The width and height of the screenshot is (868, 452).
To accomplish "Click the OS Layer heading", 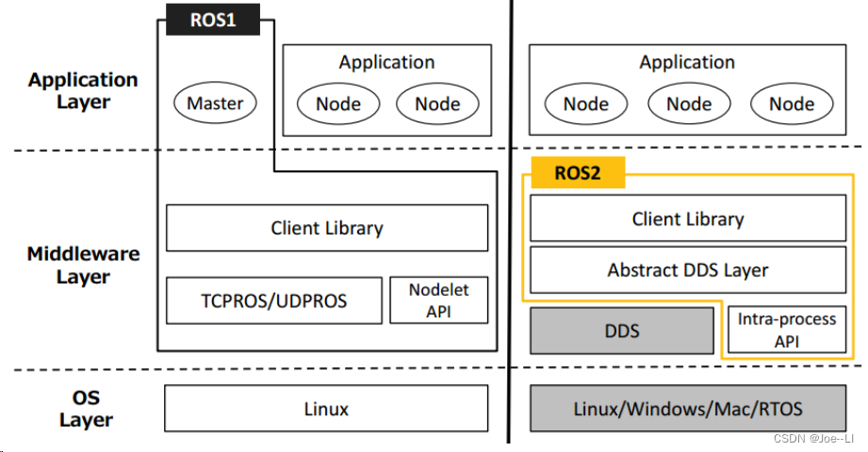I will coord(86,409).
